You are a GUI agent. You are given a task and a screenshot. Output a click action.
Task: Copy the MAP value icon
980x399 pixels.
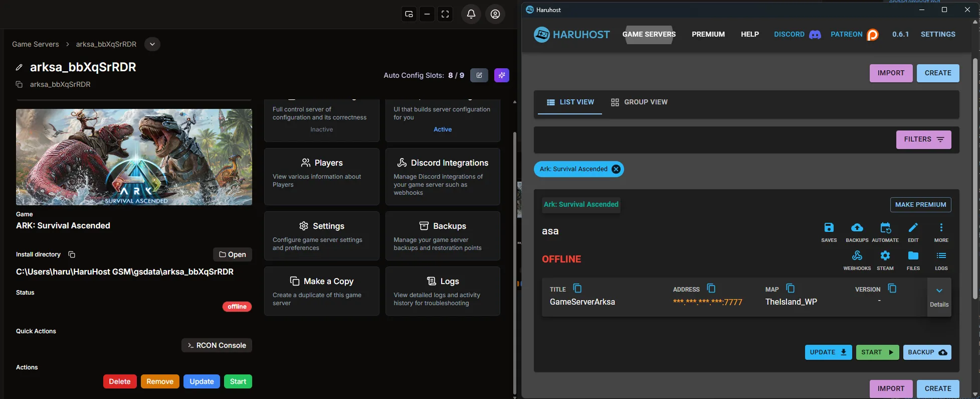click(790, 288)
